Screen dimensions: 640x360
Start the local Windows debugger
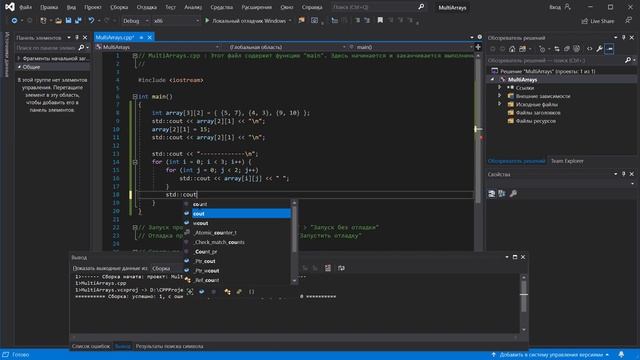click(x=245, y=20)
